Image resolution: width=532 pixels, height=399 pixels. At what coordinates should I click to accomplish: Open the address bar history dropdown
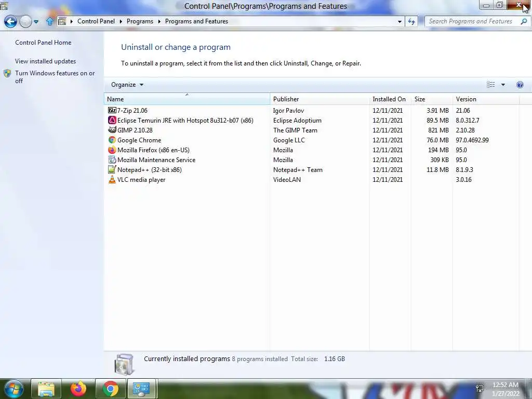pyautogui.click(x=400, y=21)
